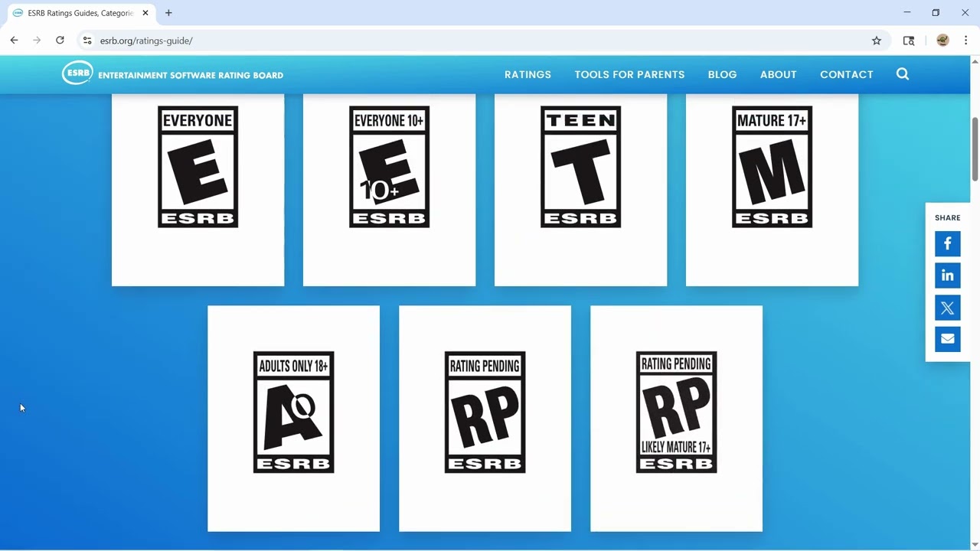This screenshot has width=980, height=551.
Task: Click the ESRB logo in the site header
Action: [77, 73]
